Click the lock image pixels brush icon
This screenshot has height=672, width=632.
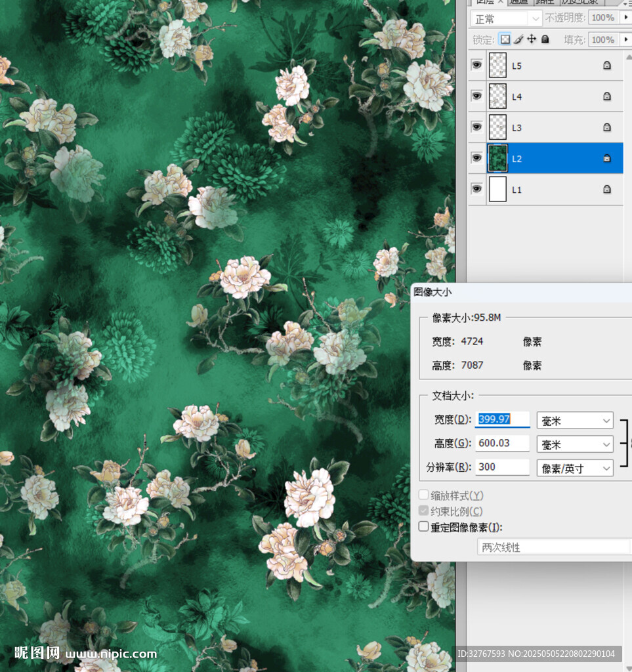click(518, 39)
